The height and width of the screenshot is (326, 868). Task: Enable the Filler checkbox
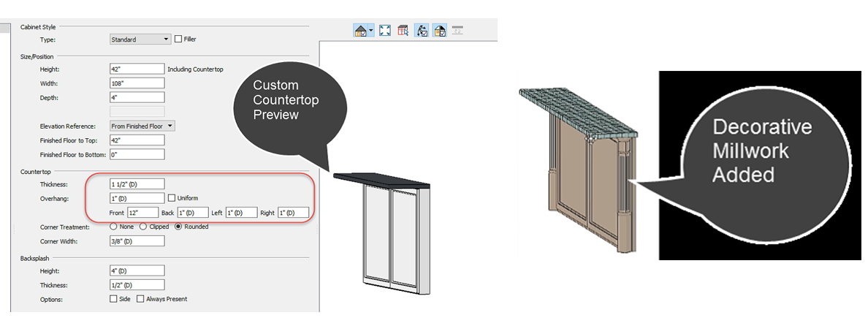click(178, 39)
